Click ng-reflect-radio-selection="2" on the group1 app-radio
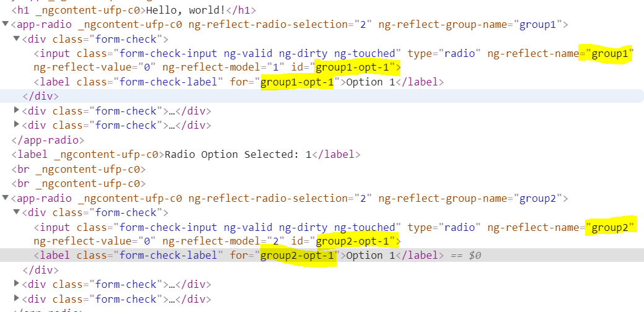Viewport: 644px width, 312px height. coord(281,25)
